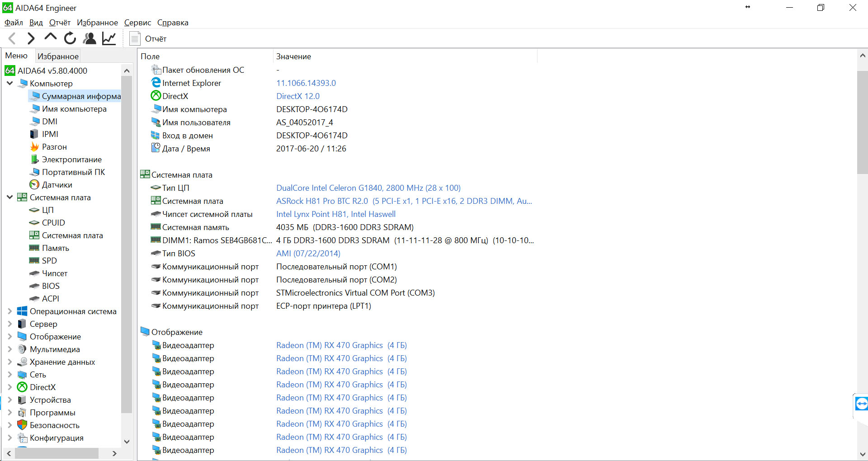This screenshot has width=868, height=461.
Task: Click the BIOS chip icon in tree
Action: pos(34,286)
